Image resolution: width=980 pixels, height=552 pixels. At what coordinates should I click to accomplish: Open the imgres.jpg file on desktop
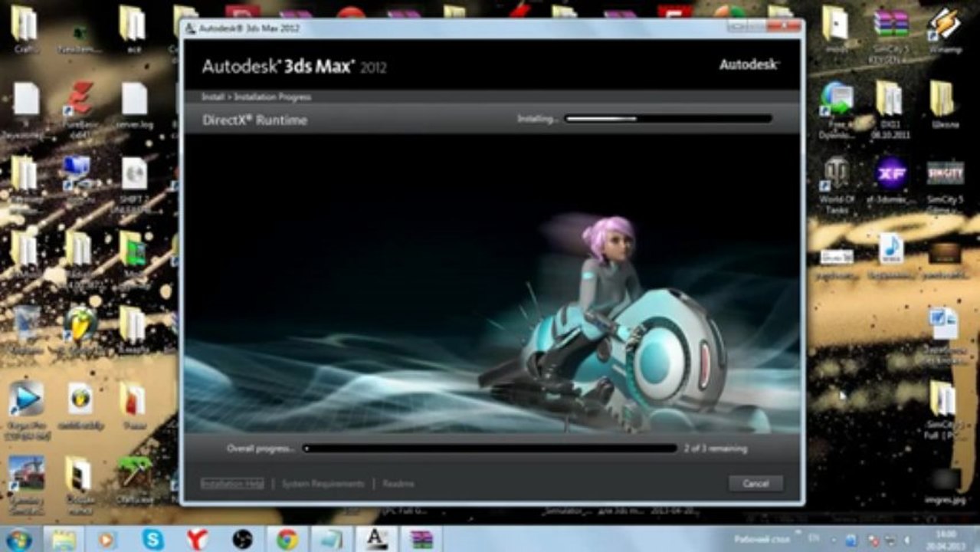944,486
